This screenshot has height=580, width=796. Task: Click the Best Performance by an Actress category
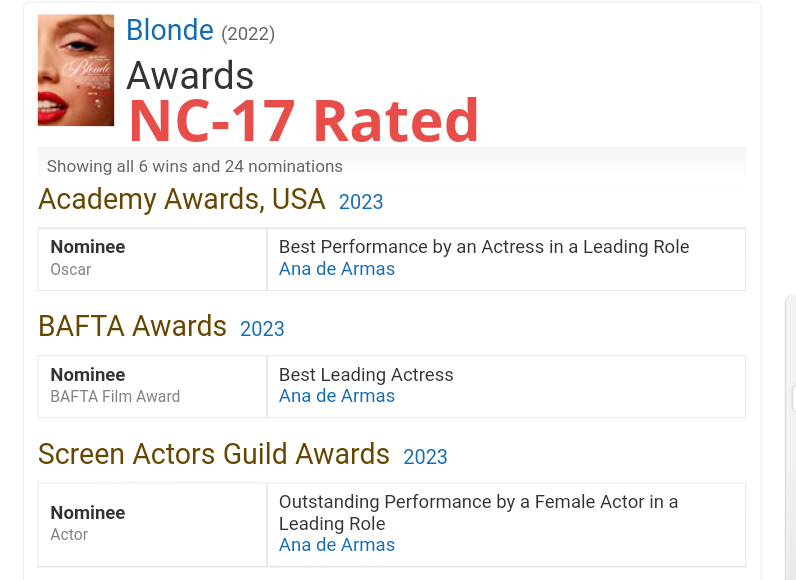click(484, 247)
